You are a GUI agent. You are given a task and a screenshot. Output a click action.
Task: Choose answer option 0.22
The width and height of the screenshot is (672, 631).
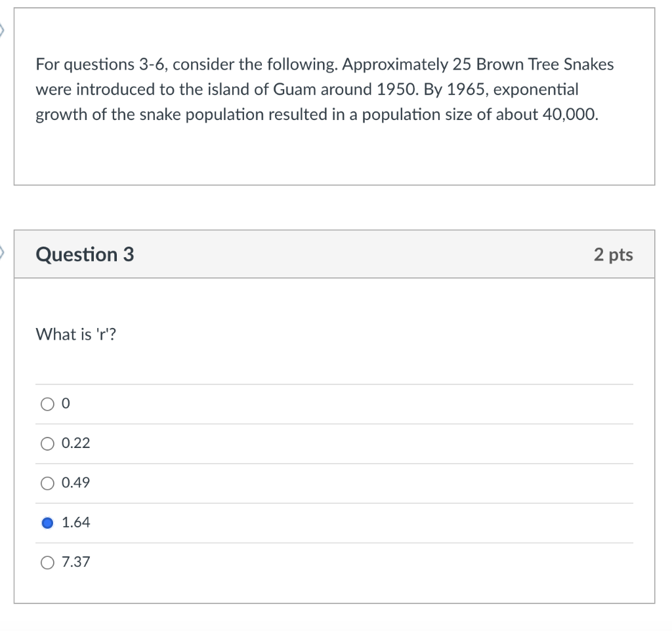(x=47, y=444)
